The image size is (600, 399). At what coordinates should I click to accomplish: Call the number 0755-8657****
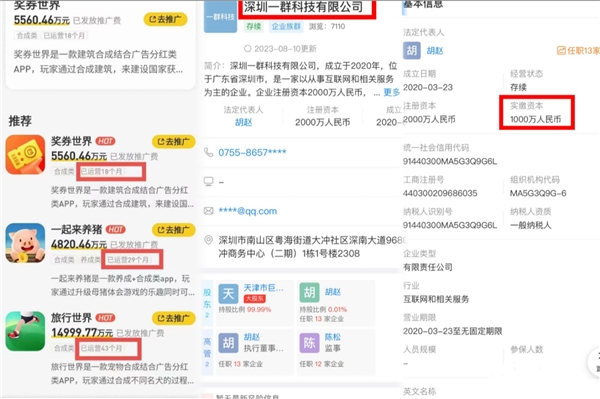(252, 153)
